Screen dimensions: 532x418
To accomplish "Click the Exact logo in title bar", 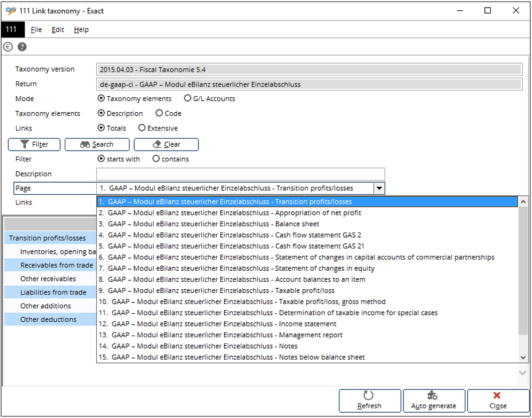I will 11,11.
